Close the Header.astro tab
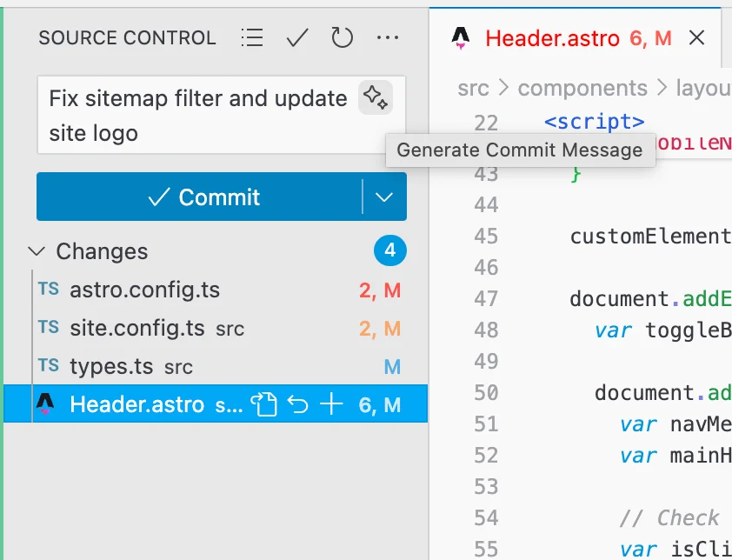Screen dimensions: 732x560 [x=696, y=38]
